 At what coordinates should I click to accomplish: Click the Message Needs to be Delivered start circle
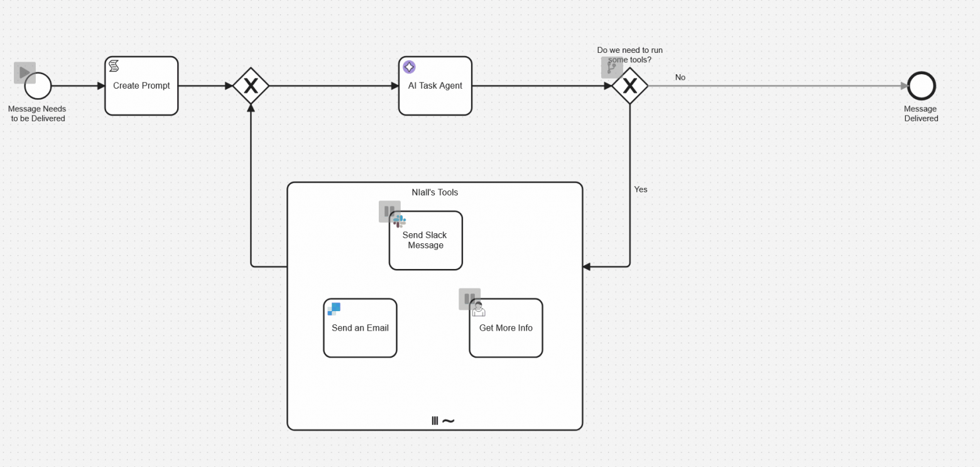click(x=36, y=85)
